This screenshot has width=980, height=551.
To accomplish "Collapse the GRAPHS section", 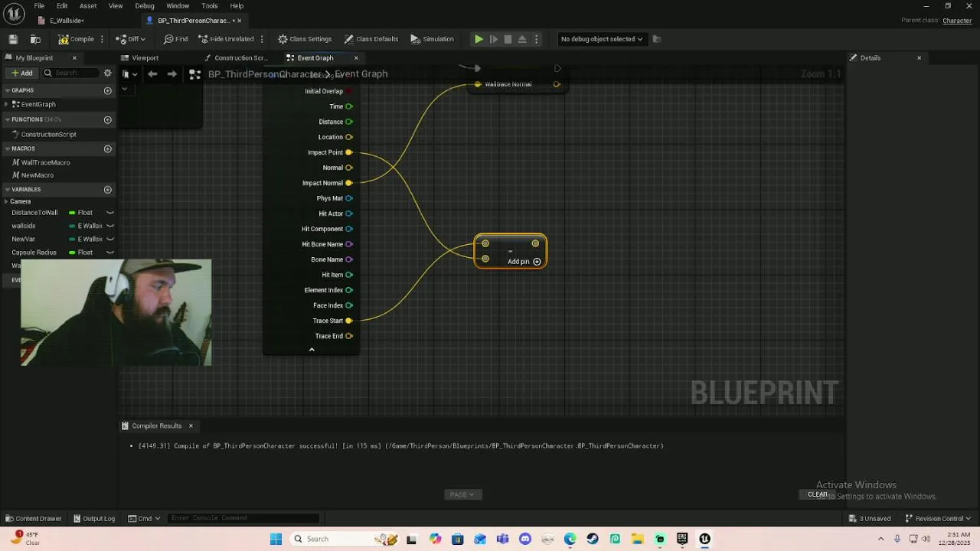I will [7, 90].
